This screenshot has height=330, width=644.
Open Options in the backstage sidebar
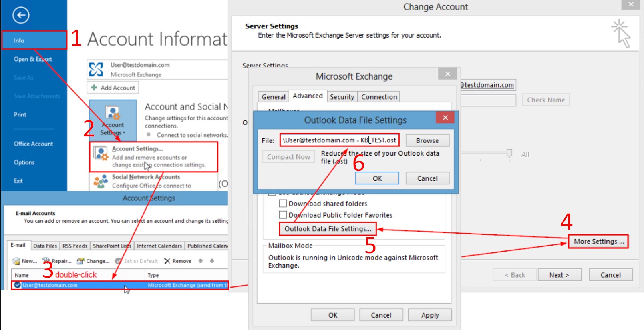point(24,162)
